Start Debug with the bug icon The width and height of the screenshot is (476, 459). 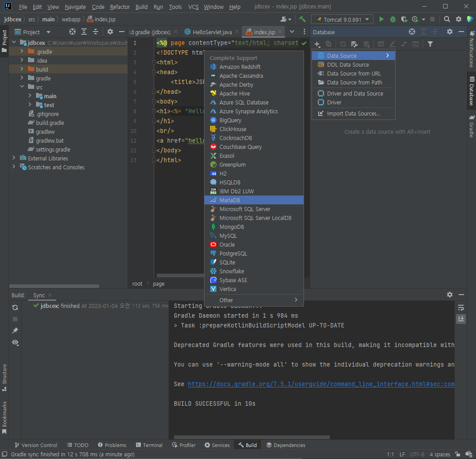[x=393, y=19]
